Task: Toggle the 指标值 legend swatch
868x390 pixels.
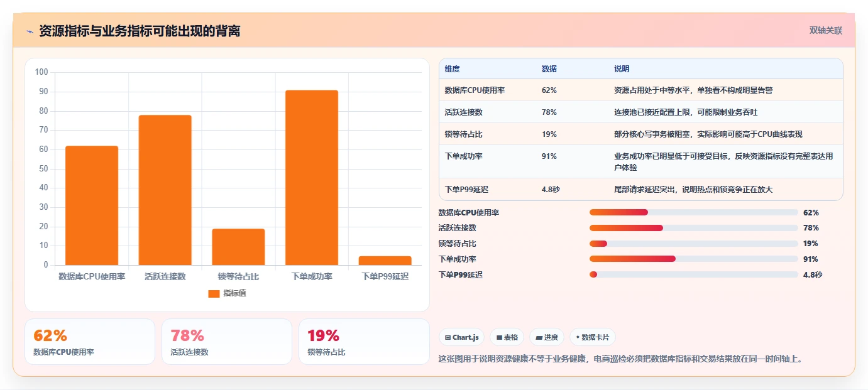Action: click(x=214, y=293)
